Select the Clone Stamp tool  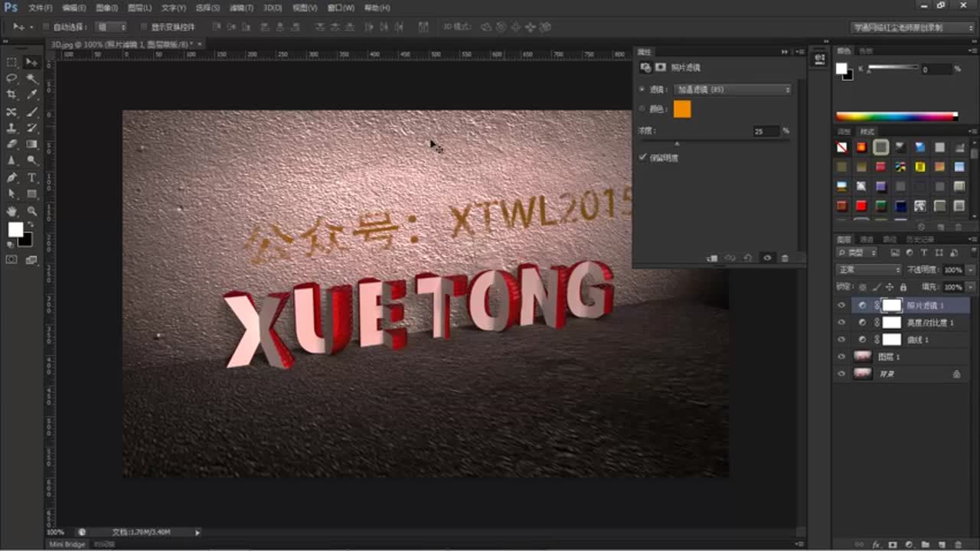(x=11, y=128)
